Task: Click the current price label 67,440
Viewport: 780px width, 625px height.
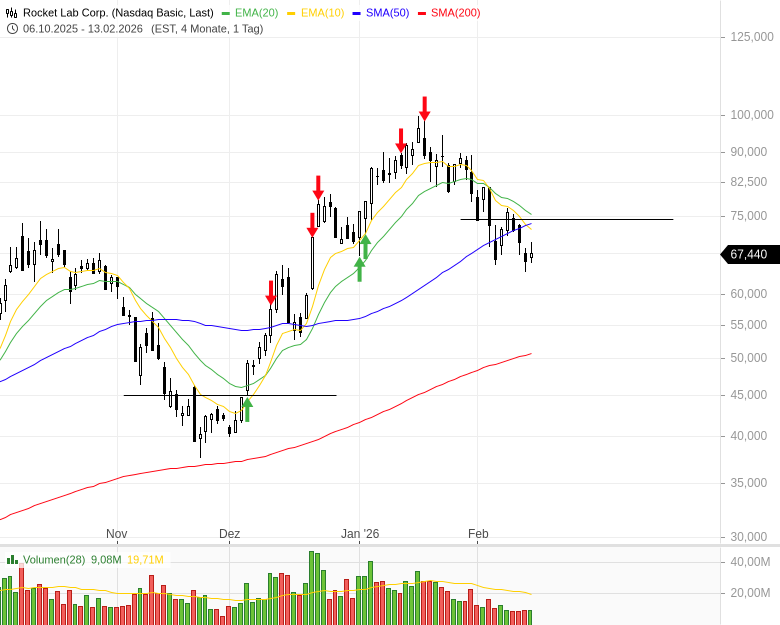Action: click(x=748, y=254)
